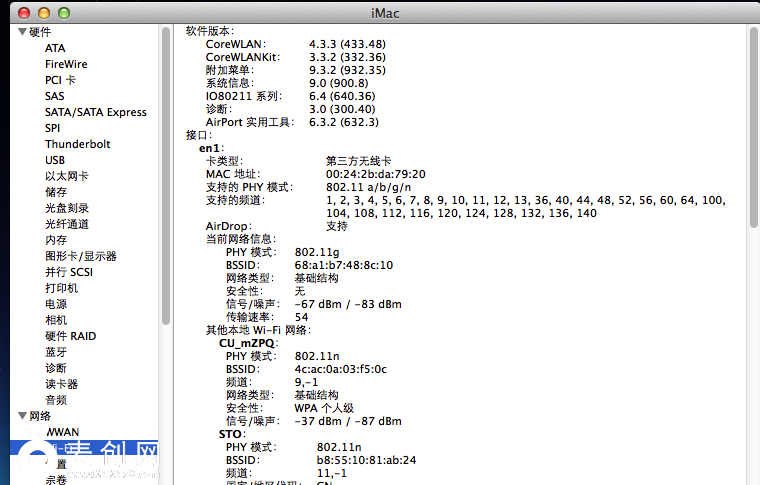Image resolution: width=760 pixels, height=485 pixels.
Task: Click the CoreWLANKit version 3.3.2 (332.36)
Action: (x=347, y=57)
